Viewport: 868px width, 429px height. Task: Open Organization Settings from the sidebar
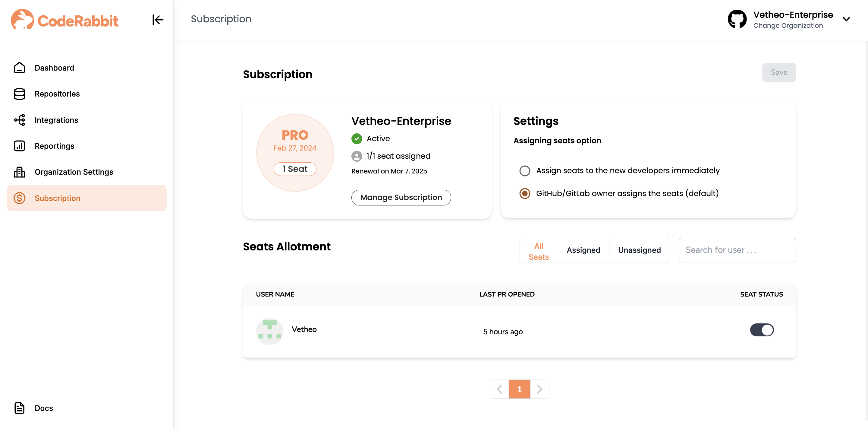click(x=74, y=172)
